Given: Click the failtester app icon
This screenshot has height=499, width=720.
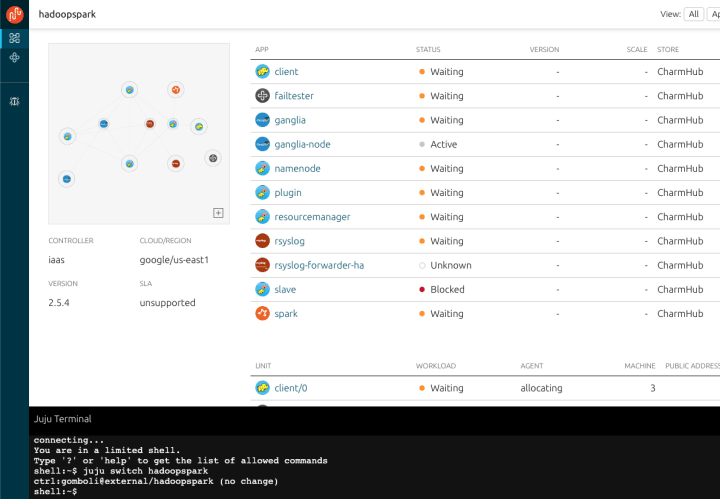Looking at the screenshot, I should [x=262, y=96].
